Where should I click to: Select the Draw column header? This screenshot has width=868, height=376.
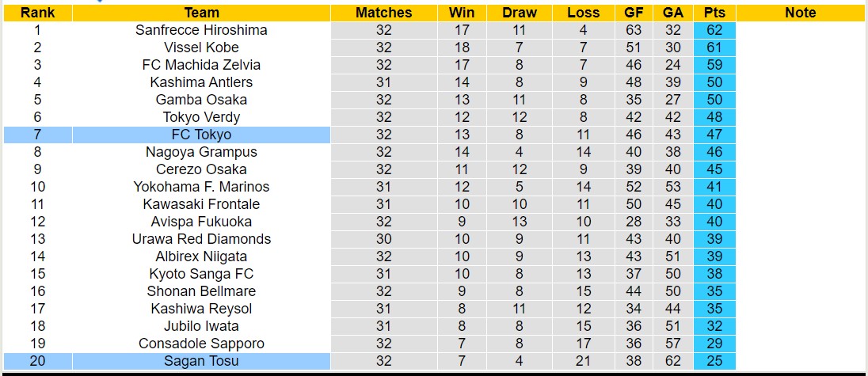(520, 13)
